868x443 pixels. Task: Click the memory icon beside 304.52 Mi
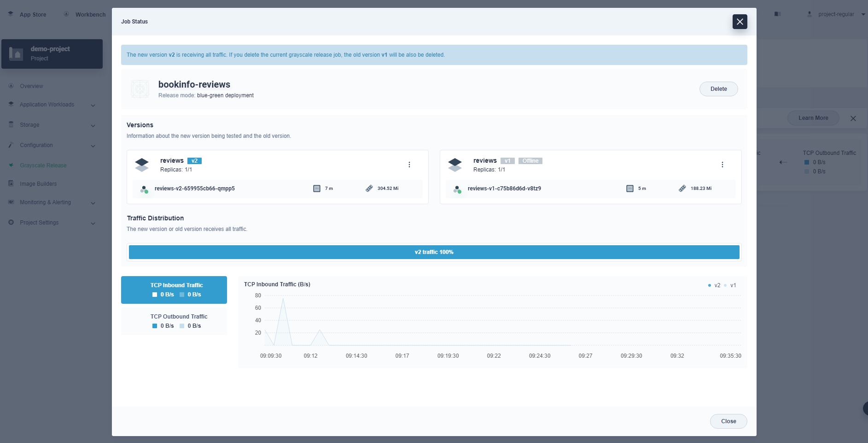(369, 189)
